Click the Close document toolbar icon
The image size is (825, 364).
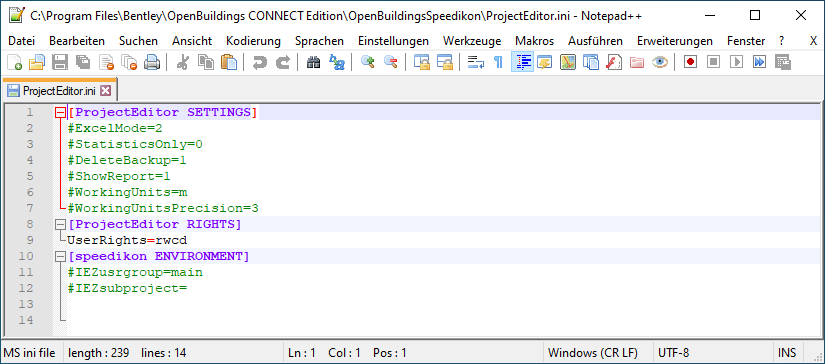tap(106, 63)
